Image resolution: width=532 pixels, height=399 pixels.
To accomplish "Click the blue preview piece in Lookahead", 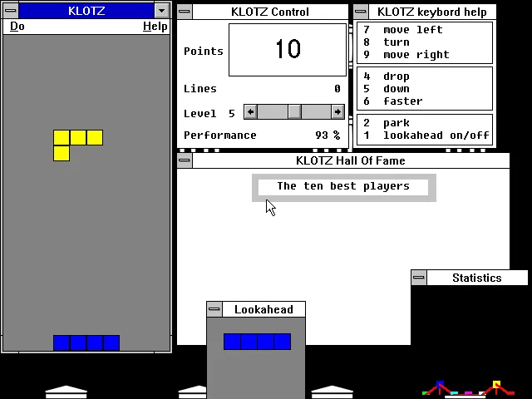I will [257, 342].
